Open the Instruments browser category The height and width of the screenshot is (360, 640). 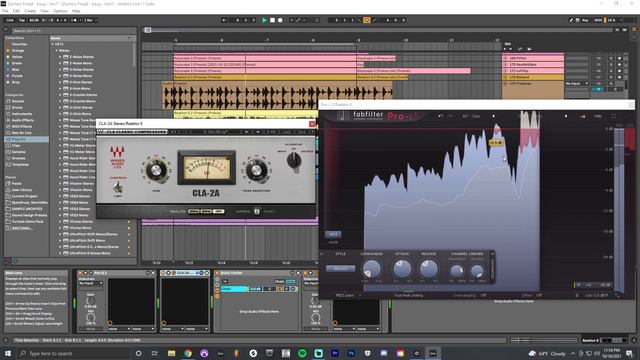point(22,114)
